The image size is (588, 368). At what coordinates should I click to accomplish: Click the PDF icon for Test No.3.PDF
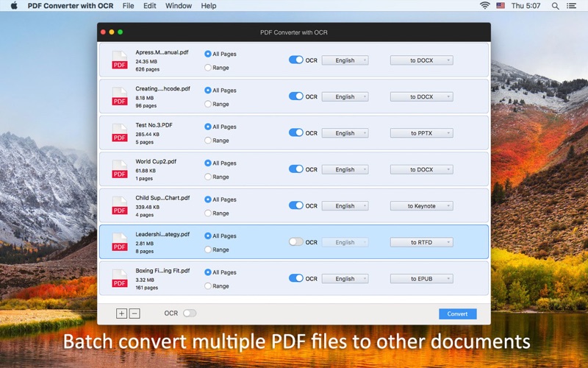pos(119,133)
